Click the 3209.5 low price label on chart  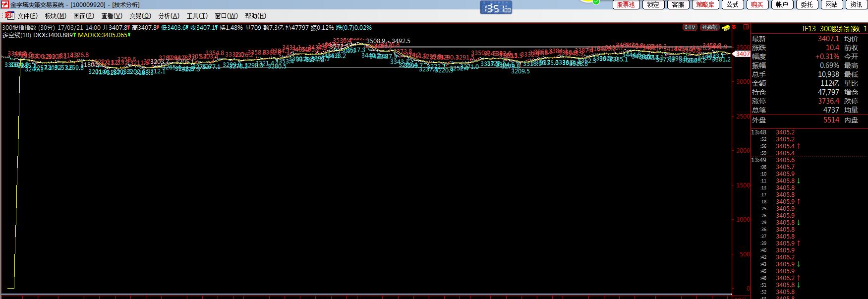[521, 71]
